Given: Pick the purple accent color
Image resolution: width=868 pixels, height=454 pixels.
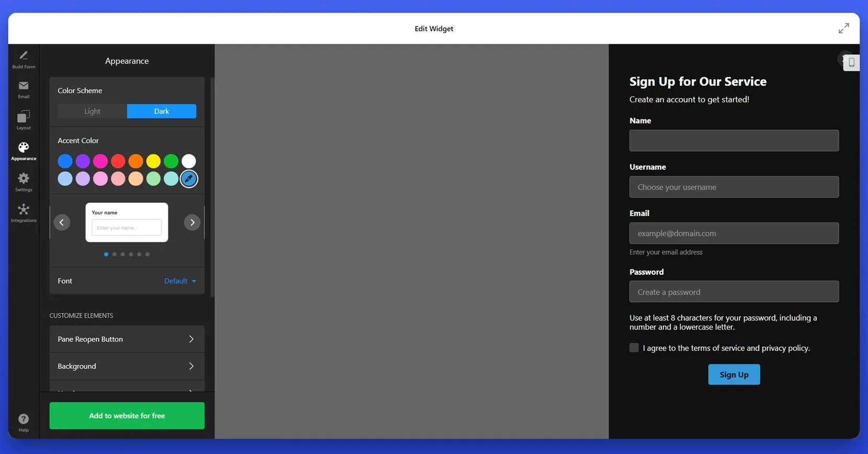Looking at the screenshot, I should tap(83, 161).
